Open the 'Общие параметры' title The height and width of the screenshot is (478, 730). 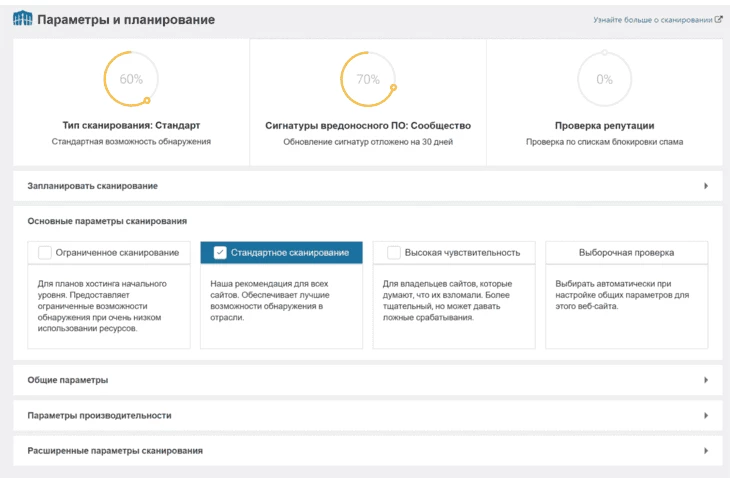coord(68,380)
